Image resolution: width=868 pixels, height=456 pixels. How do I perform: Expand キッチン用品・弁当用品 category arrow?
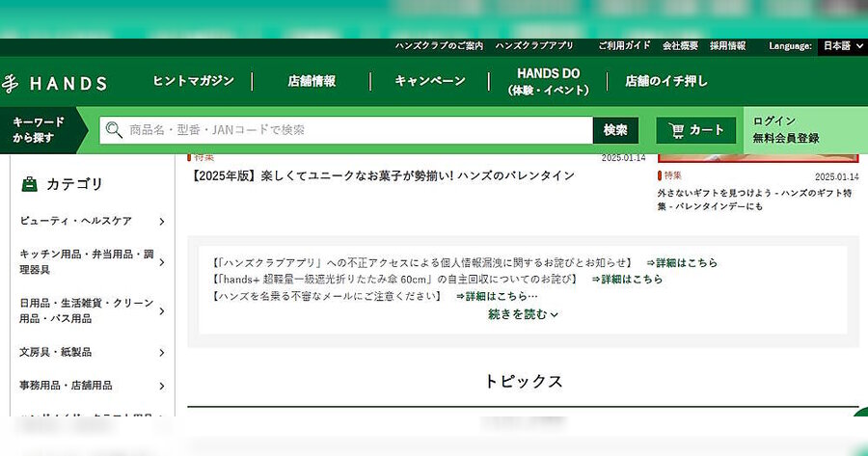coord(162,262)
